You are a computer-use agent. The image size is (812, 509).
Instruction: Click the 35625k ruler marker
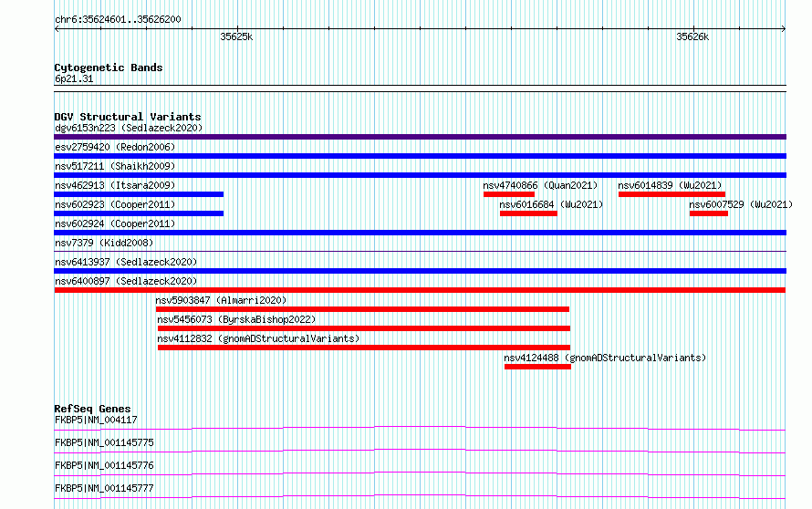(236, 36)
